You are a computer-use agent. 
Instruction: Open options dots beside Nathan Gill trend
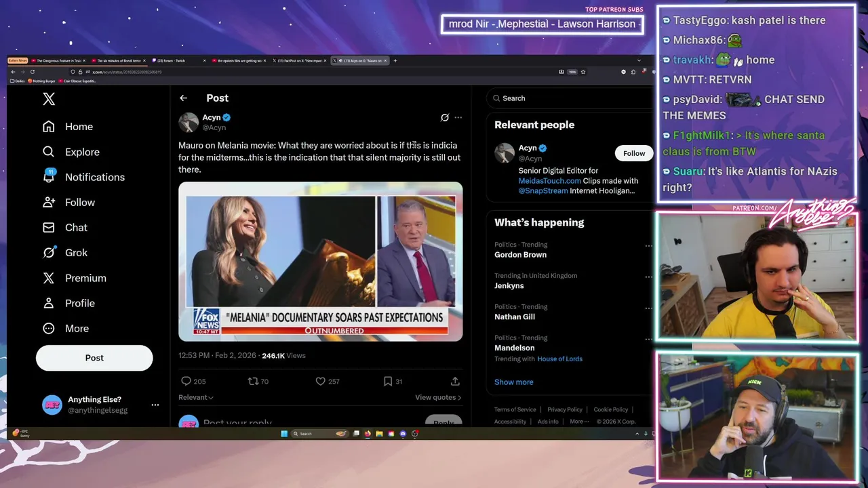(649, 308)
